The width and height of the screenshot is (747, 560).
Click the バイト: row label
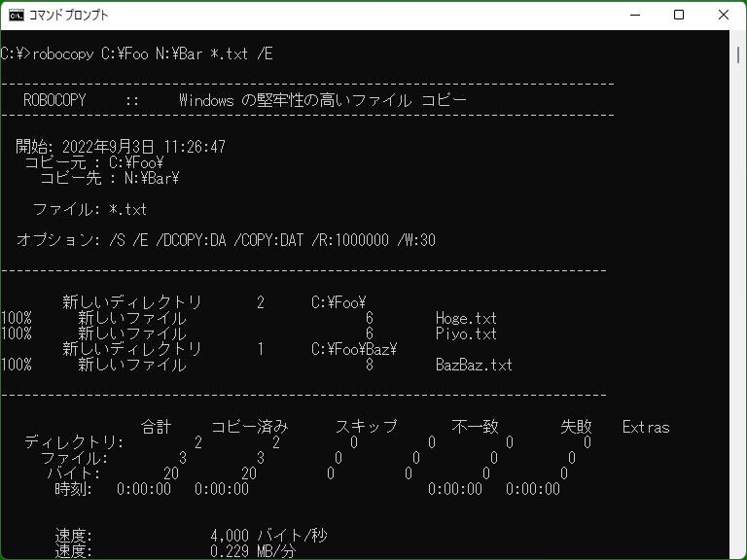tap(74, 473)
